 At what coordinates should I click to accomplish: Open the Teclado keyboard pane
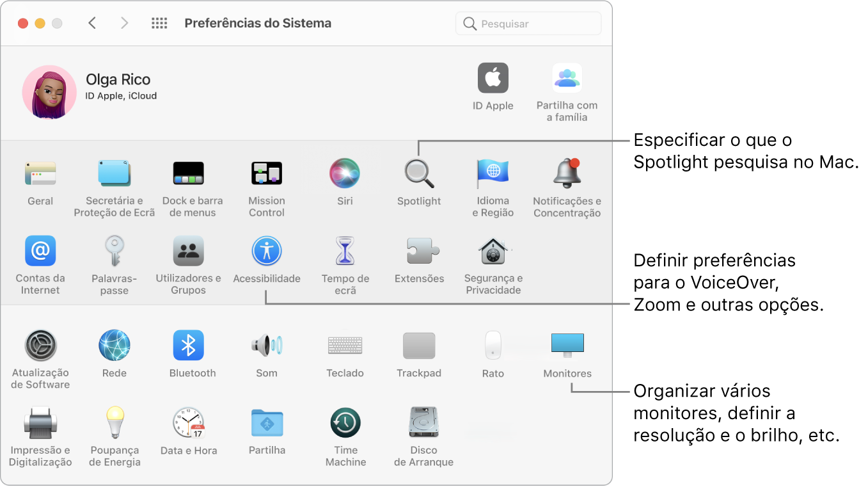[x=345, y=346]
